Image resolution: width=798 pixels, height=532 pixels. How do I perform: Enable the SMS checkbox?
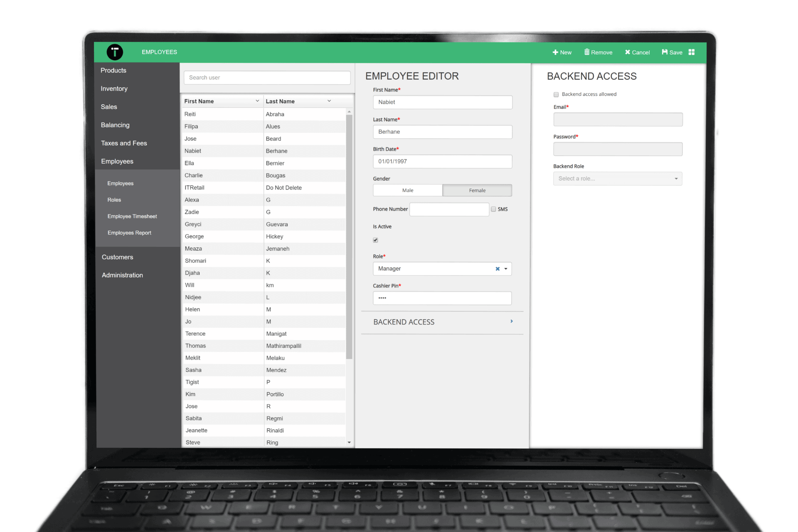(x=493, y=209)
